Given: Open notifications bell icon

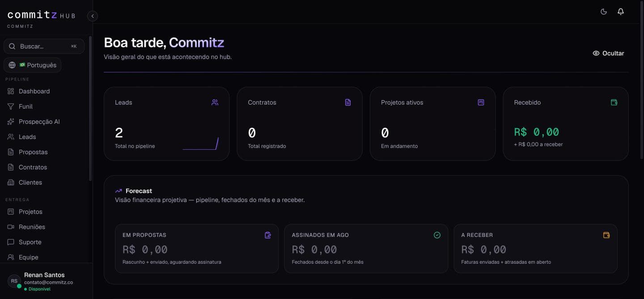Looking at the screenshot, I should click(x=621, y=12).
